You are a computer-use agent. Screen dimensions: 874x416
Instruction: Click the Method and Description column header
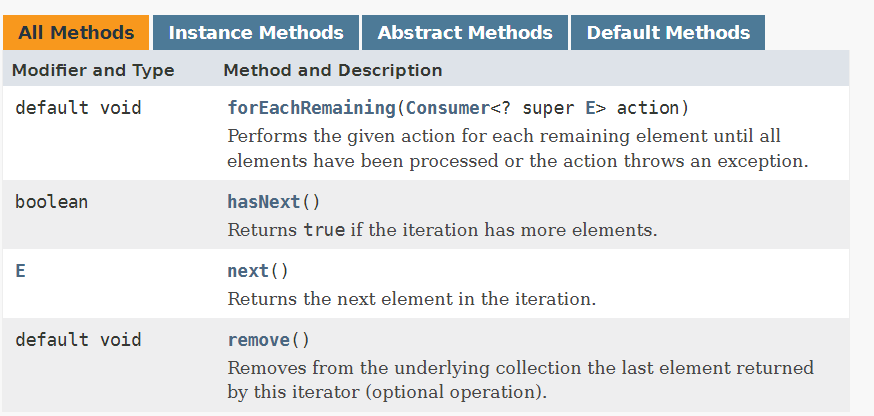tap(333, 70)
